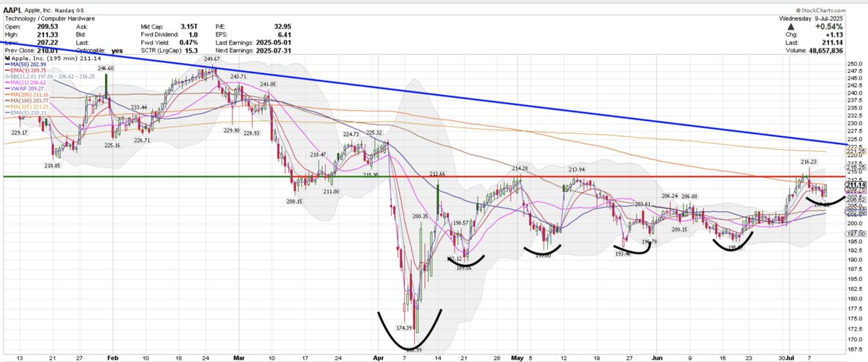Click the up-arrow price change triangle
The width and height of the screenshot is (868, 362).
coord(791,27)
